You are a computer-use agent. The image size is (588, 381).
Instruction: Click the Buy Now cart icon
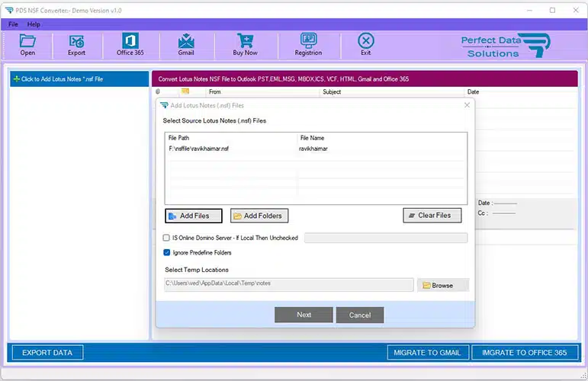[246, 45]
